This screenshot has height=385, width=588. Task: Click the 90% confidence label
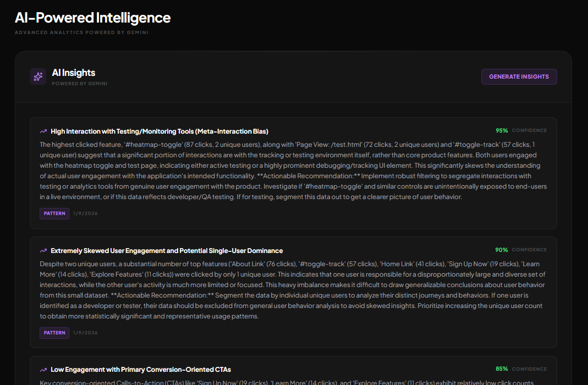[502, 249]
